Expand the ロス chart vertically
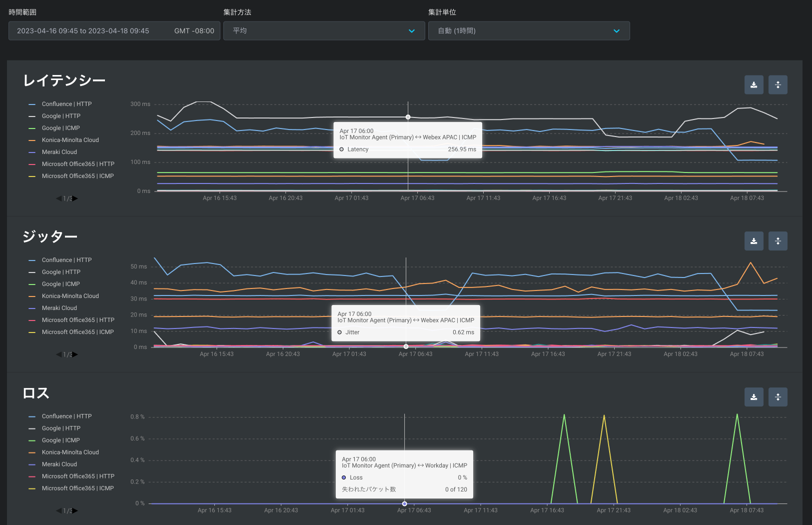 coord(778,397)
